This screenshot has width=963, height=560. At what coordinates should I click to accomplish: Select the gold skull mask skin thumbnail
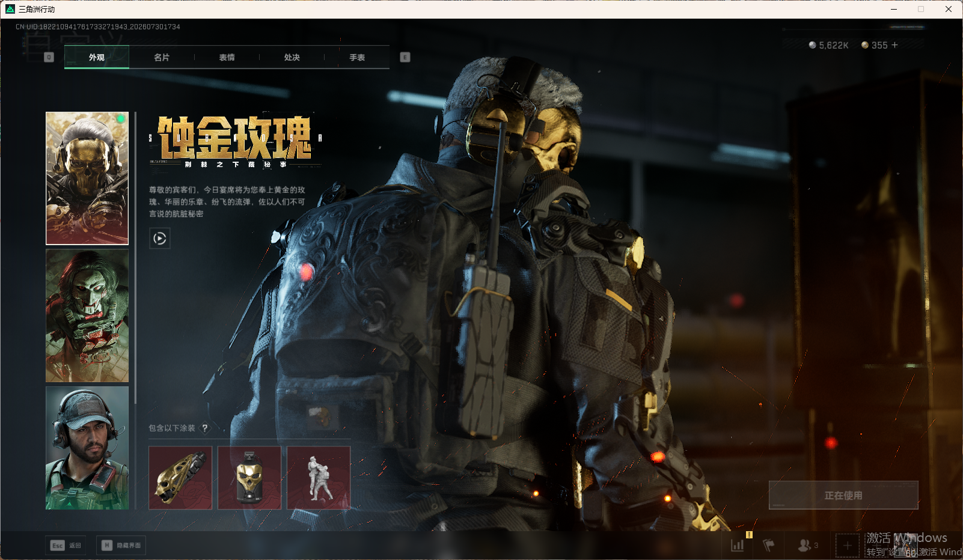coord(87,178)
